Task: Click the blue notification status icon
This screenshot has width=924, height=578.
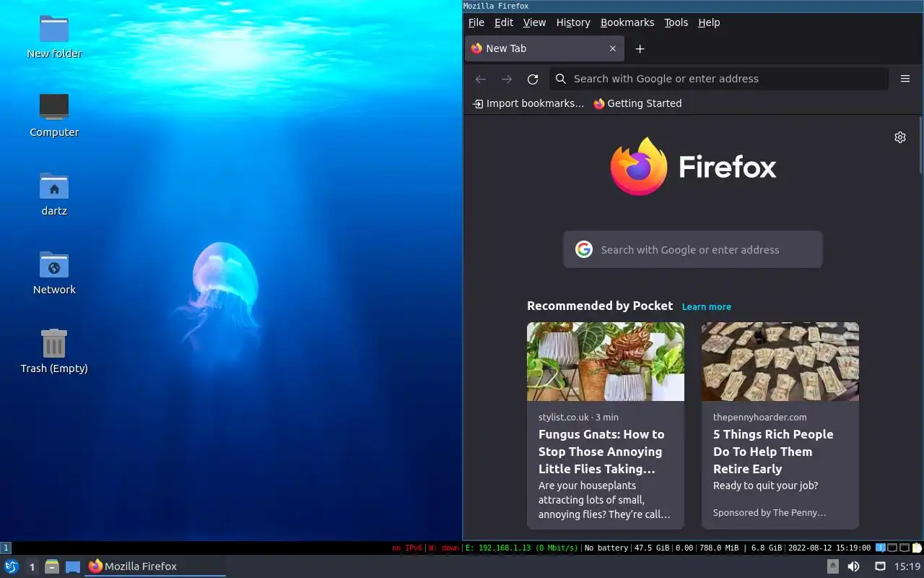Action: pyautogui.click(x=880, y=548)
